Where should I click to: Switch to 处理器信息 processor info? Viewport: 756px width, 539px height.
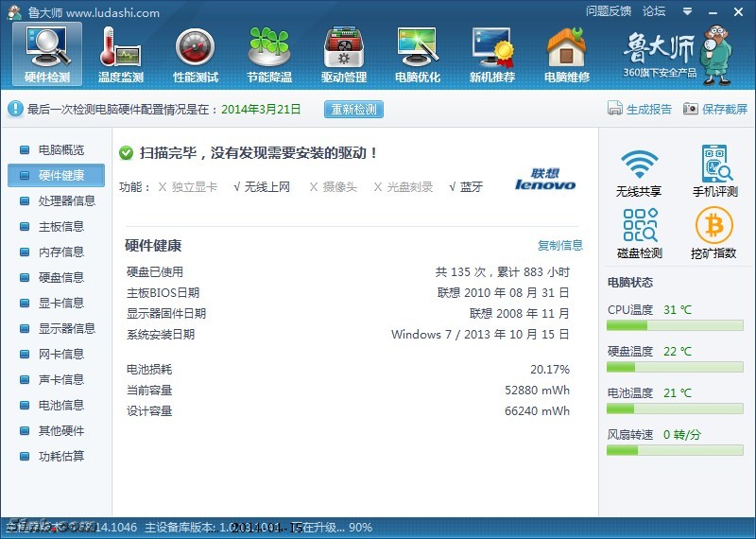[x=66, y=201]
